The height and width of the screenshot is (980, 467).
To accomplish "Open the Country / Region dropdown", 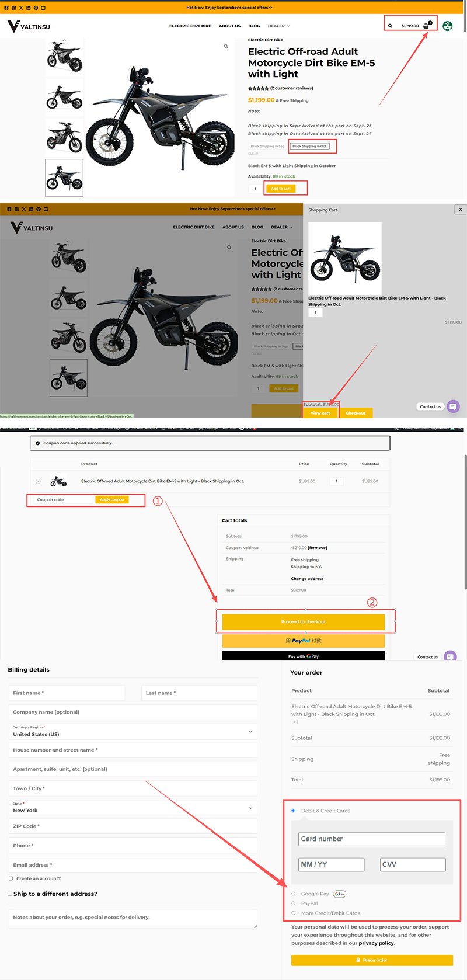I will pos(133,731).
